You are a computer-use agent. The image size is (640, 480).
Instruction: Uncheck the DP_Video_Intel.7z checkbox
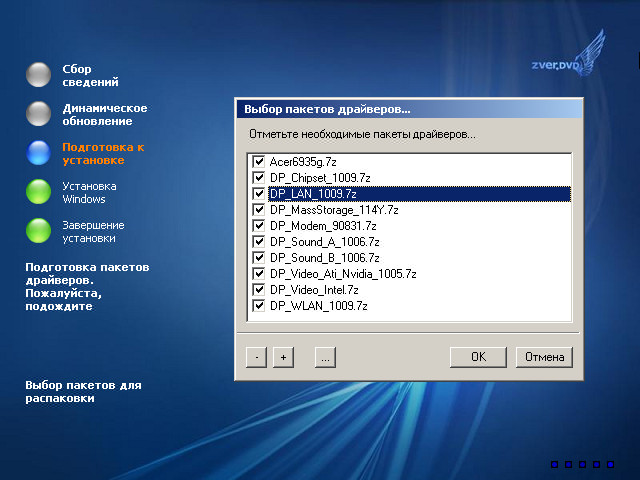258,289
